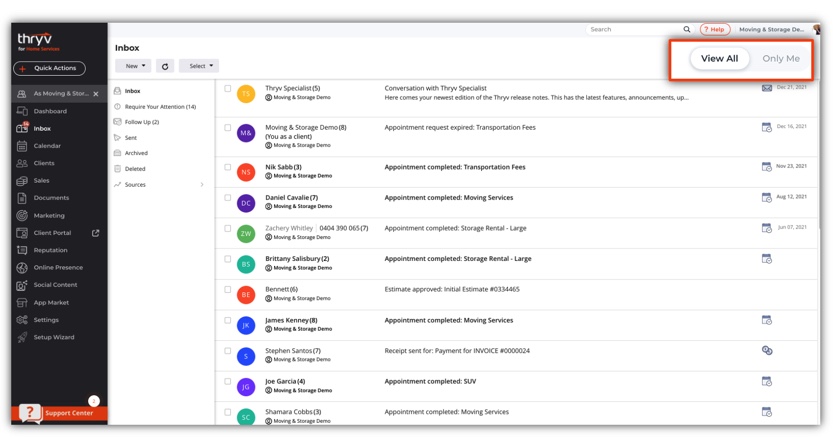Screen dimensions: 837x447
Task: Switch inbox view to Only Me
Action: pos(781,59)
